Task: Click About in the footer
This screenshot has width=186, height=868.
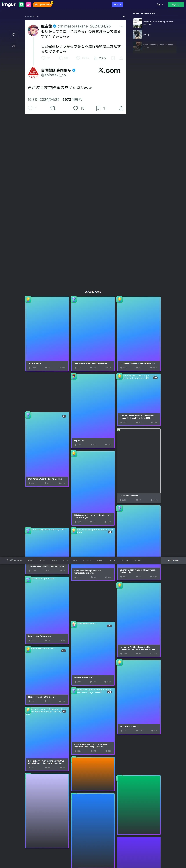Action: (31, 560)
